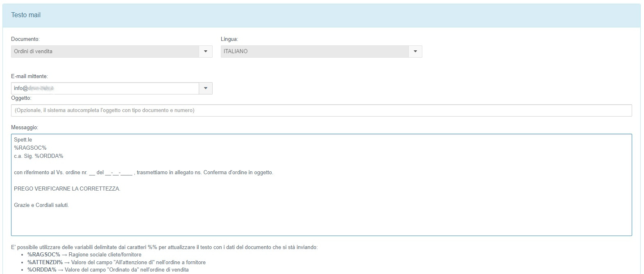Screen dimensions: 644x274
Task: Focus the Oggetto subject input field
Action: click(x=321, y=110)
